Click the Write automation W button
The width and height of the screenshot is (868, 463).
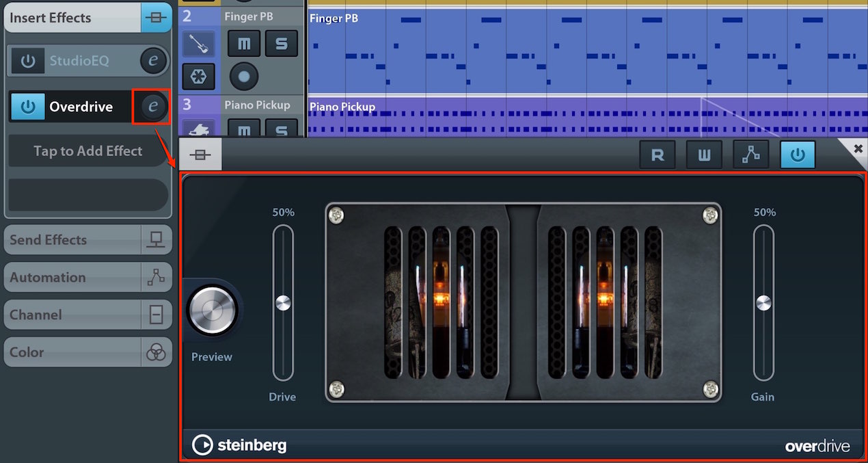(x=704, y=155)
